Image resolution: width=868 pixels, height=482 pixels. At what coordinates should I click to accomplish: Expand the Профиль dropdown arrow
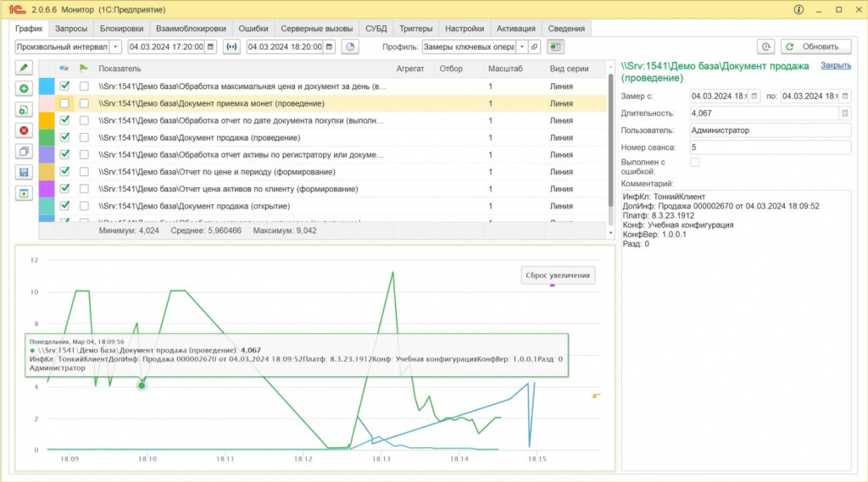(521, 47)
